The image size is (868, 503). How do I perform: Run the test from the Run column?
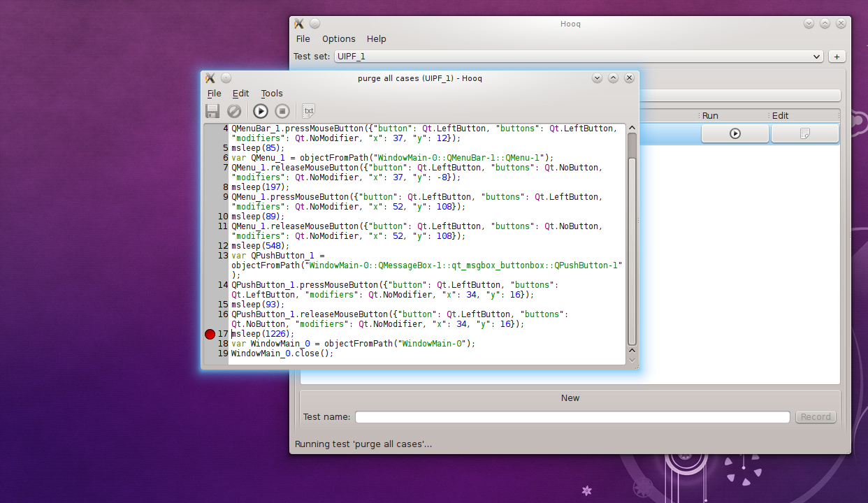pos(735,133)
